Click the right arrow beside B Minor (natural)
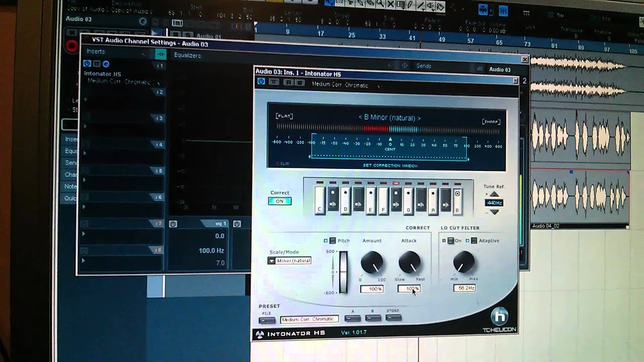Image resolution: width=644 pixels, height=362 pixels. [x=419, y=118]
